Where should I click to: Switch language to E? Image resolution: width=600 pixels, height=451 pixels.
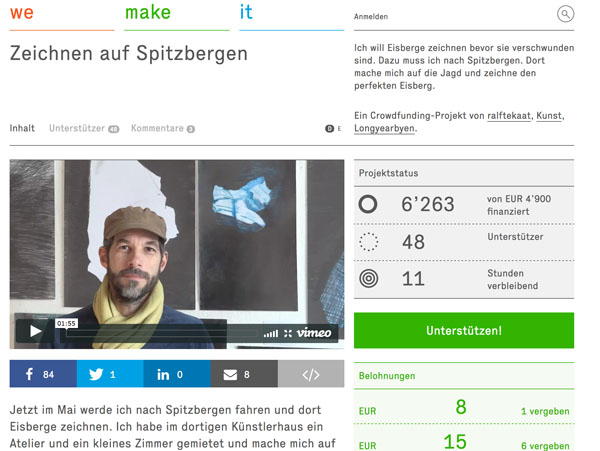pyautogui.click(x=339, y=129)
